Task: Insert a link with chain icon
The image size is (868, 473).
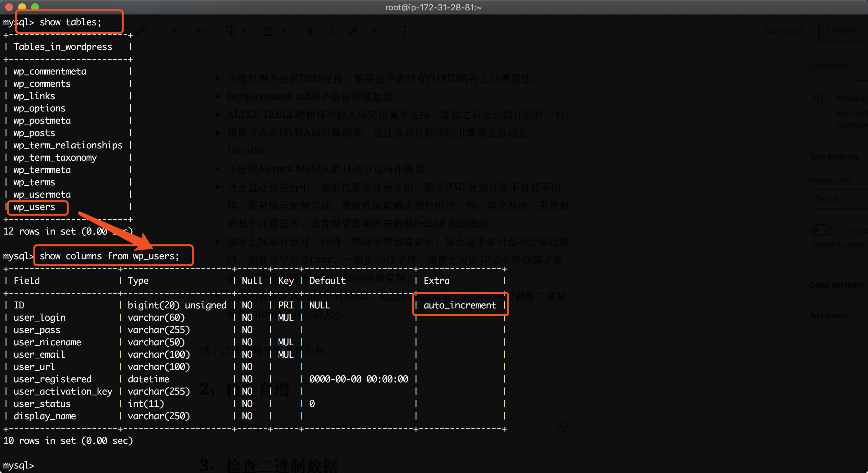Action: [x=353, y=31]
